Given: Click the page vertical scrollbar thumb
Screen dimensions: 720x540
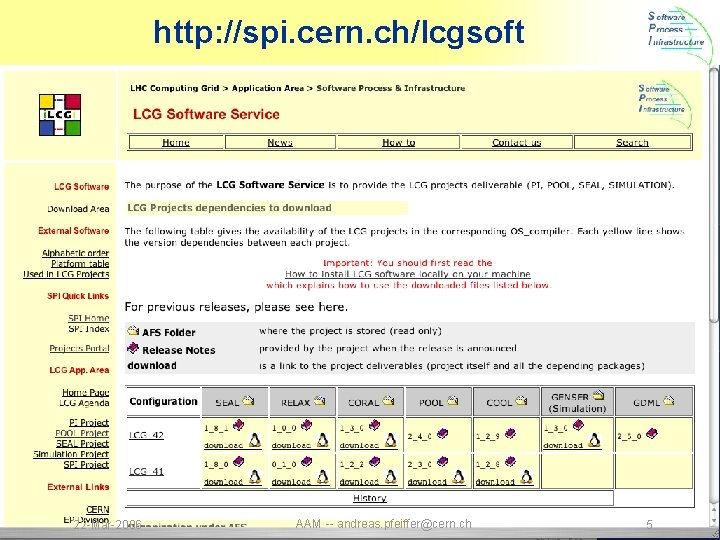Looking at the screenshot, I should click(714, 195).
